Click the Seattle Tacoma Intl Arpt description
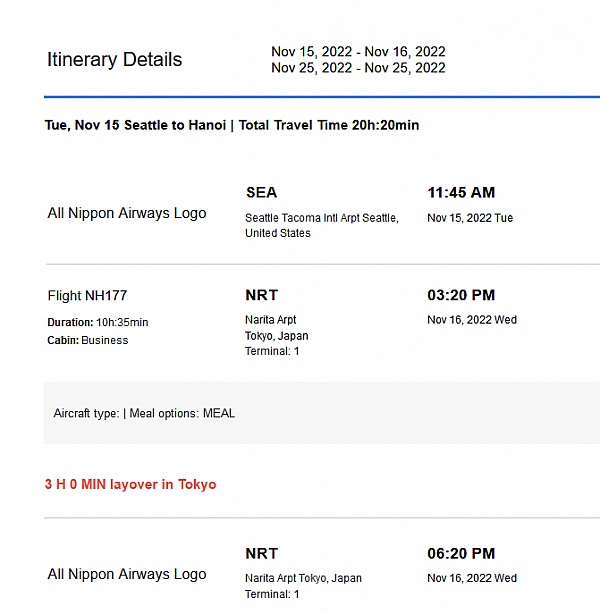The width and height of the screenshot is (600, 614). pos(321,225)
